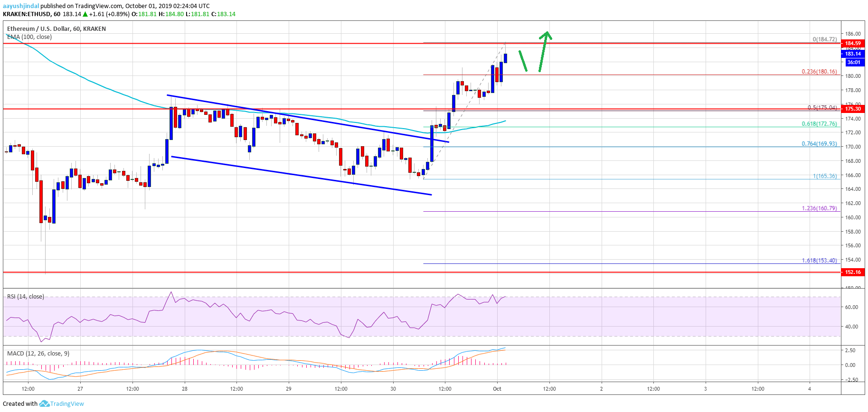Click the TradingView cloud logo icon
The height and width of the screenshot is (412, 868).
(x=44, y=404)
